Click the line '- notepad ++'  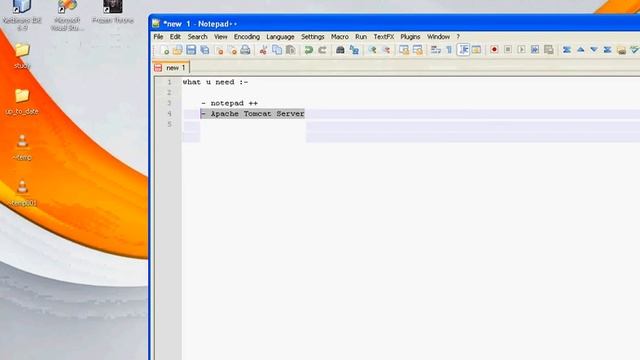pyautogui.click(x=229, y=103)
